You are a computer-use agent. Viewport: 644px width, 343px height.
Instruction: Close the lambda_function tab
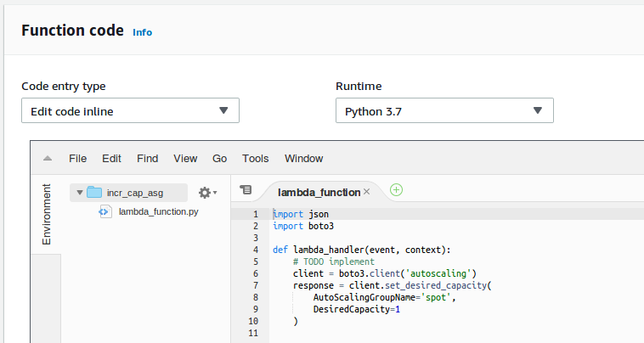pos(367,192)
